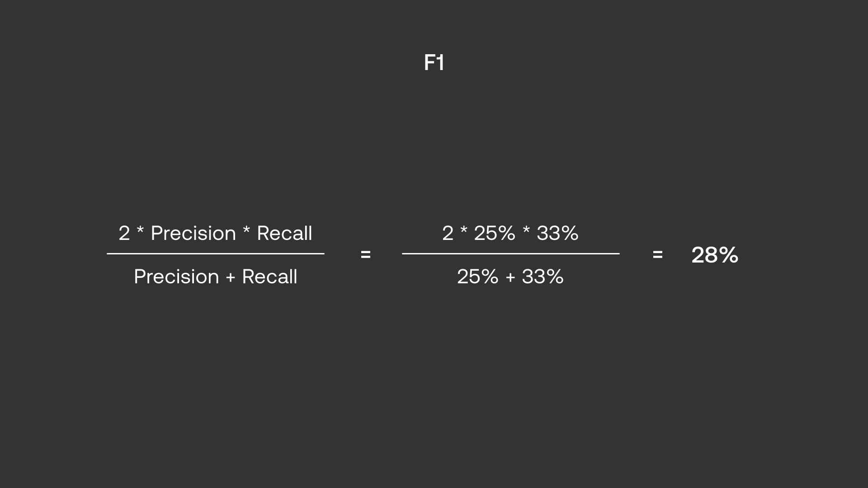Click the fraction bar above 25% + 33%

point(510,254)
